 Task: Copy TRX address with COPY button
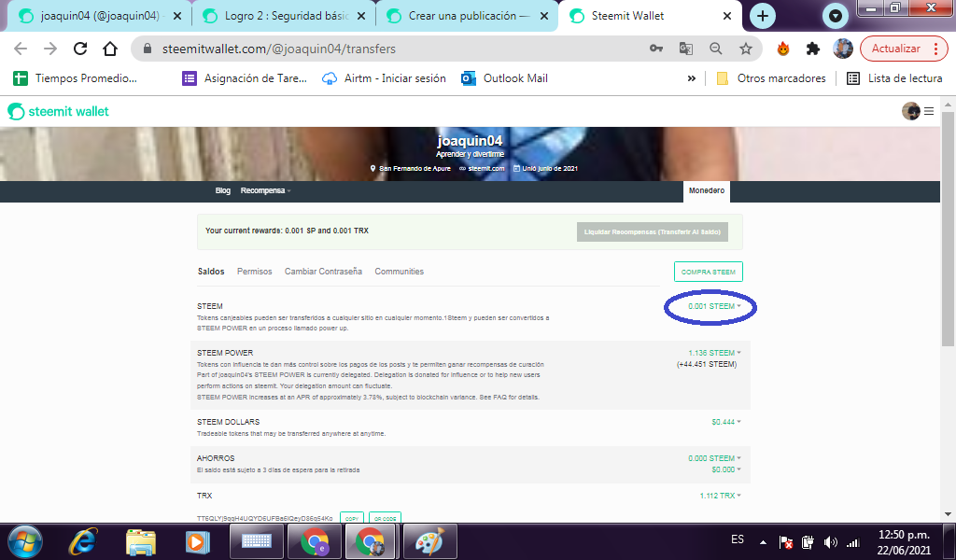coord(352,518)
